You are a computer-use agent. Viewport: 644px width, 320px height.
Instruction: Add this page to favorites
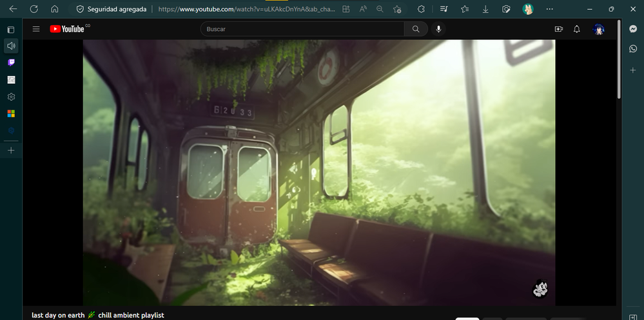[396, 9]
